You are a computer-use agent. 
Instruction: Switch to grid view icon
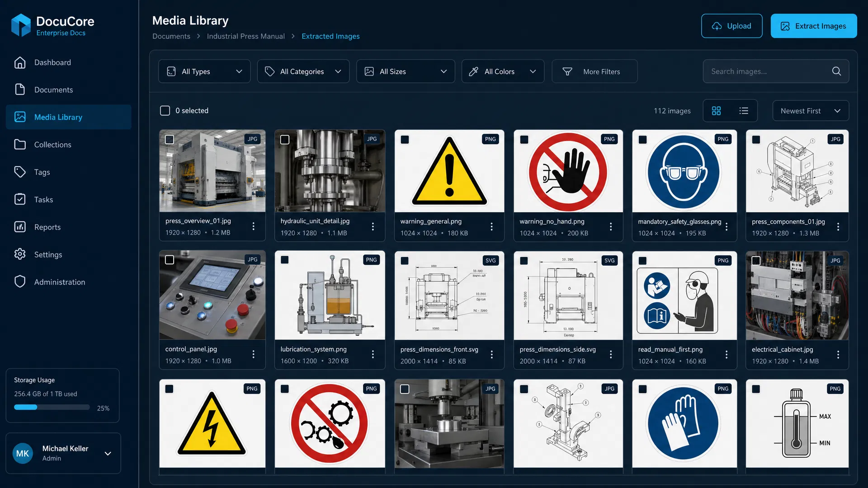pyautogui.click(x=716, y=111)
